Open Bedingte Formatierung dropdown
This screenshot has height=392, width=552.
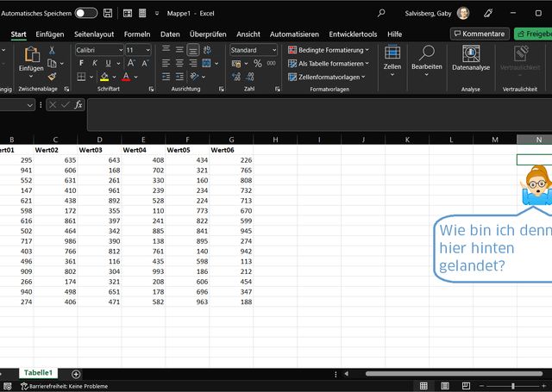click(329, 50)
